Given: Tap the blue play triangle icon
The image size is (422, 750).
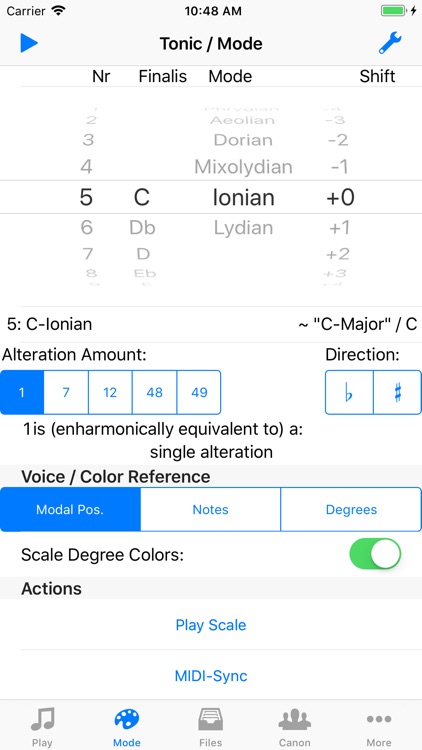Looking at the screenshot, I should (x=29, y=43).
